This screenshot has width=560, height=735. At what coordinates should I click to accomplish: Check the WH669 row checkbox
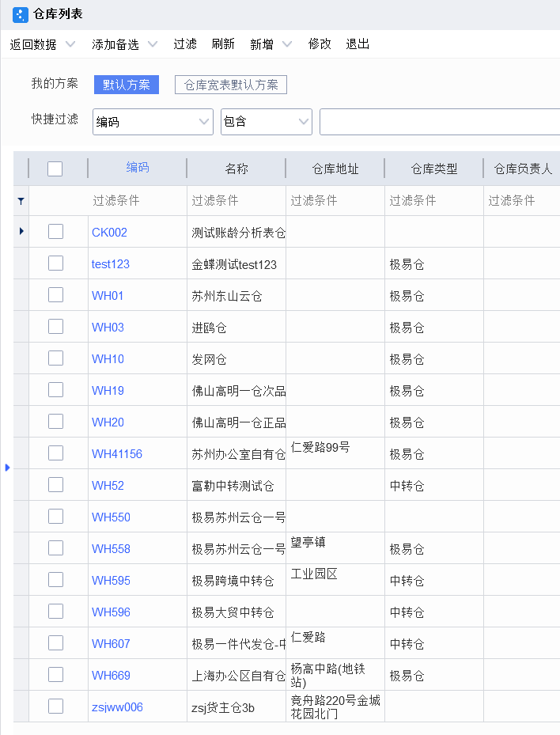click(56, 675)
